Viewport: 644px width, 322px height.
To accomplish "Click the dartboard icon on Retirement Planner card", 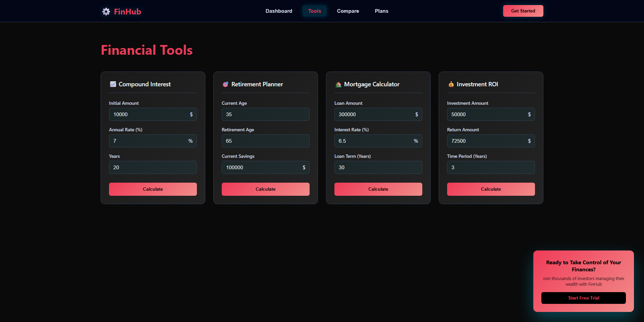I will coord(225,84).
